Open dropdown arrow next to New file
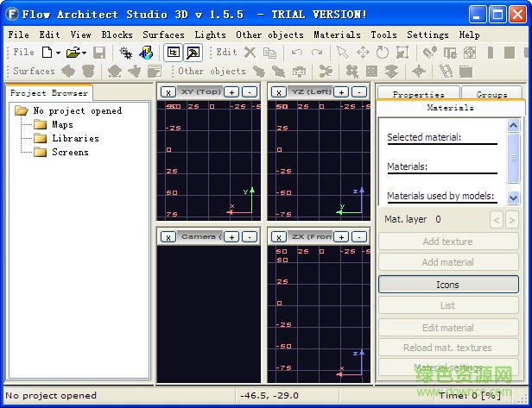 point(58,53)
